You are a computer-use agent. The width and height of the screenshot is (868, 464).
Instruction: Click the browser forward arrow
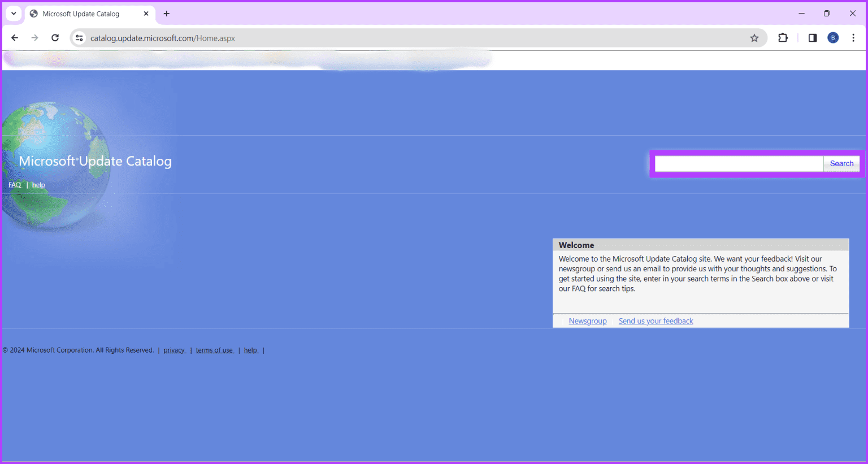[x=35, y=38]
